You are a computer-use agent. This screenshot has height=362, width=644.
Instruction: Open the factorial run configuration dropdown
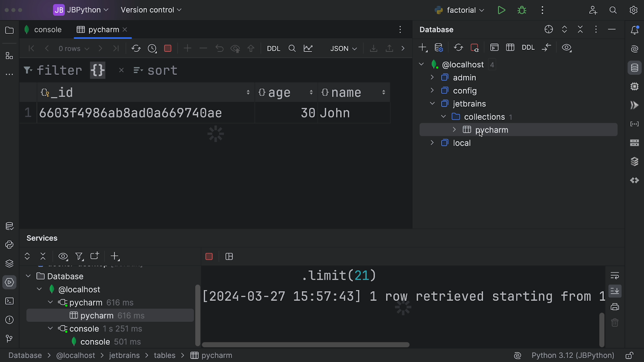[459, 10]
